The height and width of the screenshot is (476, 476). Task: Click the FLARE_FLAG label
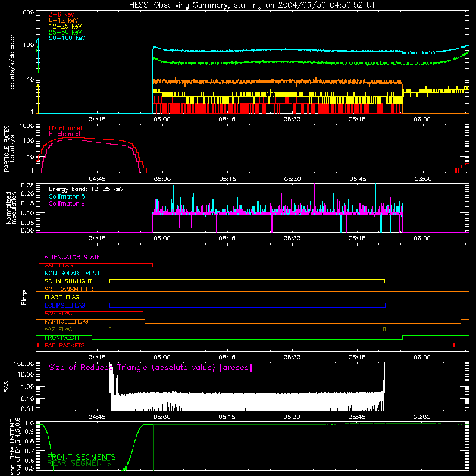click(62, 297)
